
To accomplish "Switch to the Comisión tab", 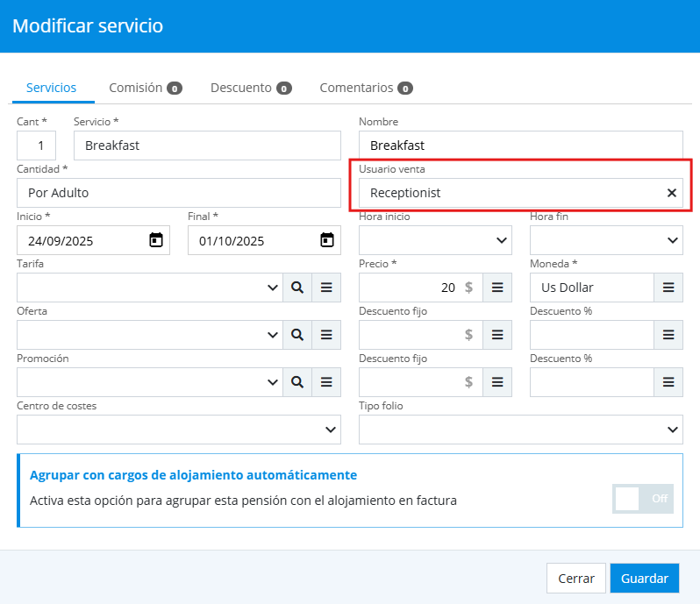I will coord(145,88).
